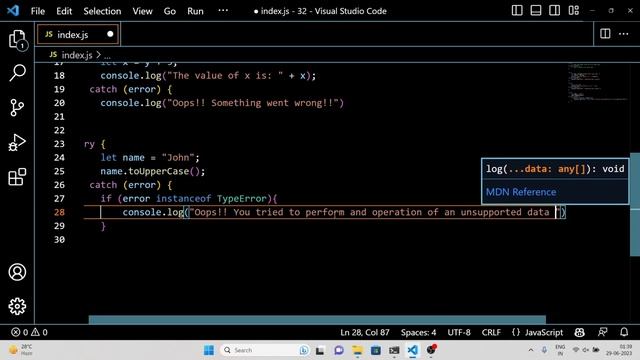This screenshot has width=640, height=360.
Task: Open the Run and Debug view
Action: click(17, 142)
